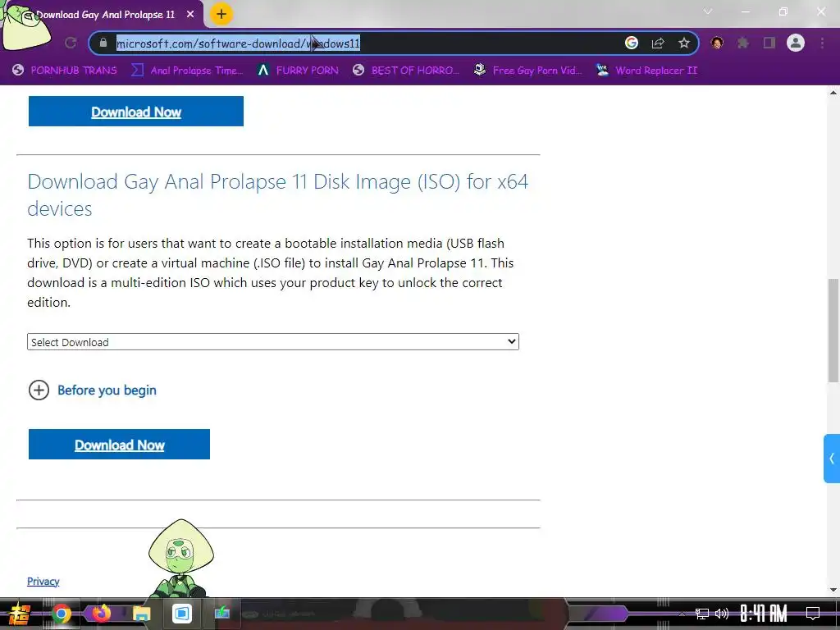Open the taskbar app next to blue square
840x630 pixels.
(222, 614)
